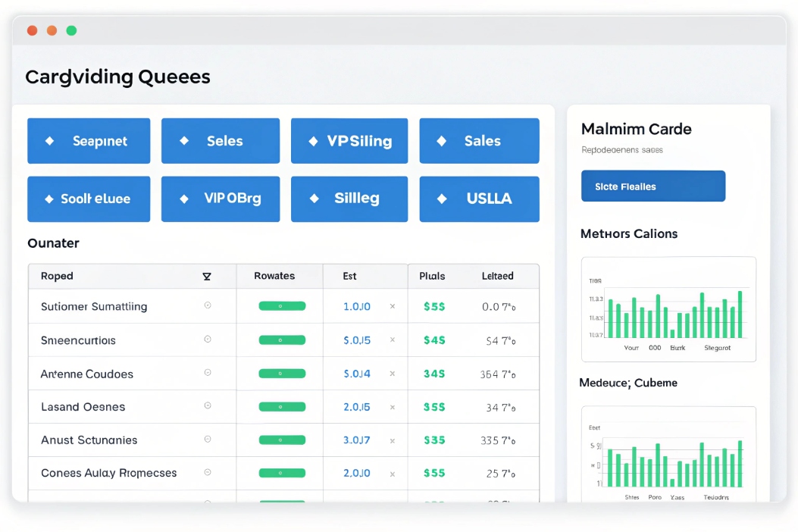Click the filter icon in the Roped column header
798x532 pixels.
tap(206, 276)
